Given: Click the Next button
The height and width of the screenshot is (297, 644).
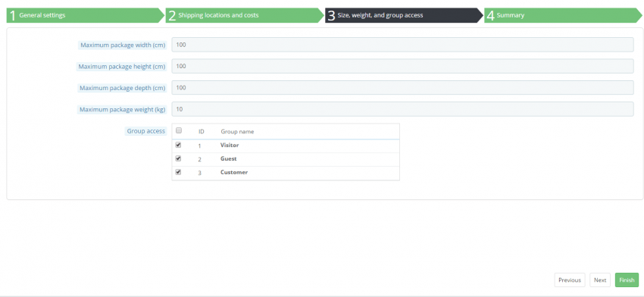Looking at the screenshot, I should pos(600,280).
